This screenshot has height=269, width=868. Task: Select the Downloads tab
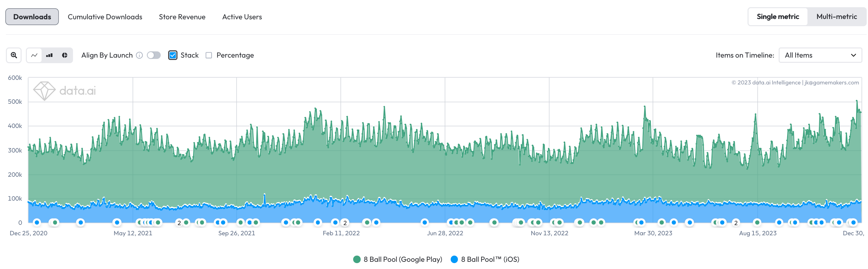[32, 17]
